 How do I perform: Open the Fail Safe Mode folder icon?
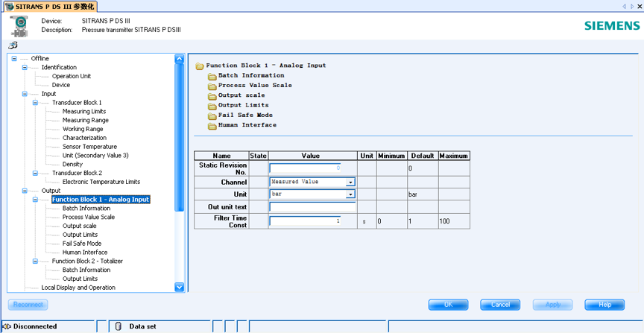[212, 115]
